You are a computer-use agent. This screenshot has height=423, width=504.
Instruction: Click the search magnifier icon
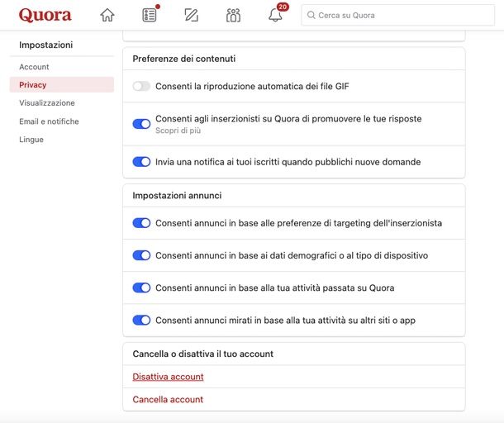click(311, 16)
